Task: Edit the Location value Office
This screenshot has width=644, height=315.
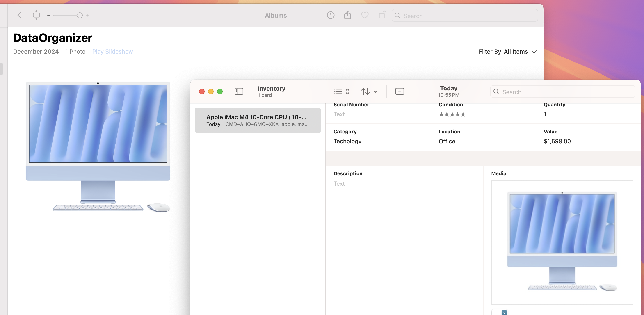Action: (447, 141)
